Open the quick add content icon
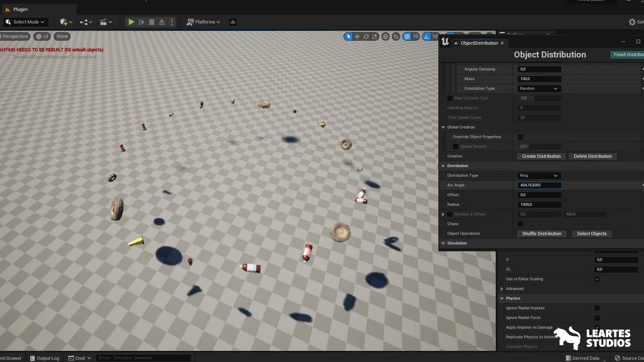 (64, 22)
